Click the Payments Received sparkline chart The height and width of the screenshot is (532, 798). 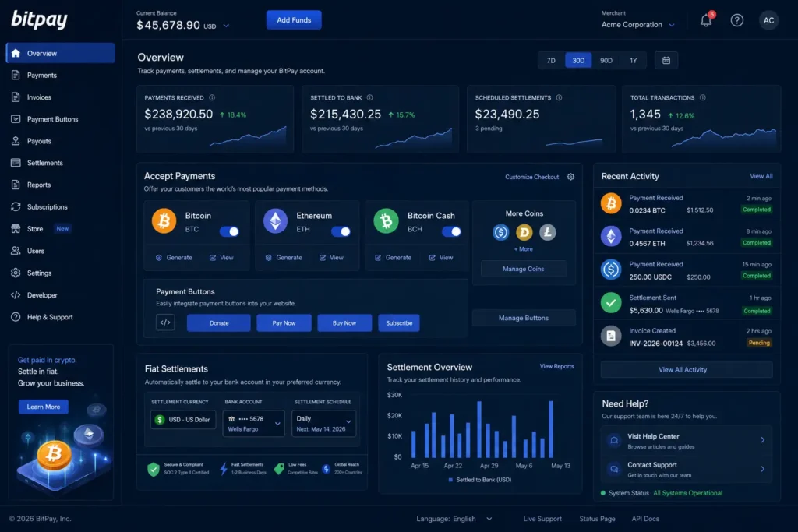tap(248, 137)
